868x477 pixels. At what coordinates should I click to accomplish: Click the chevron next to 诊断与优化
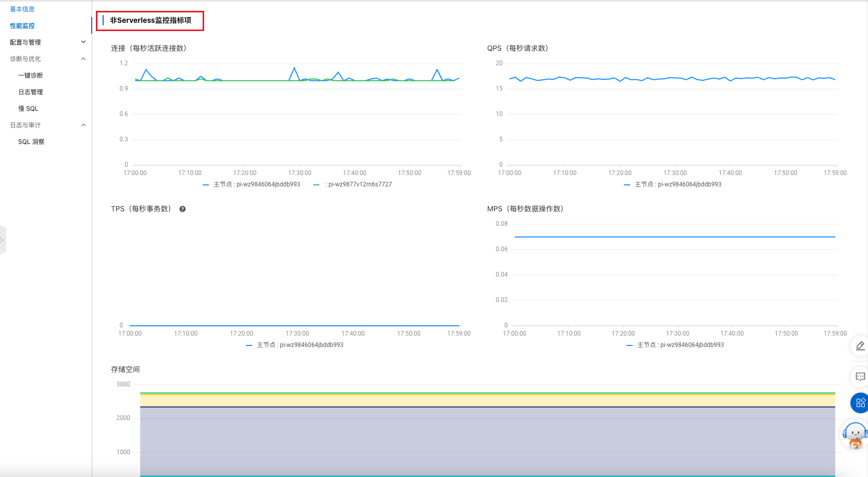tap(83, 59)
